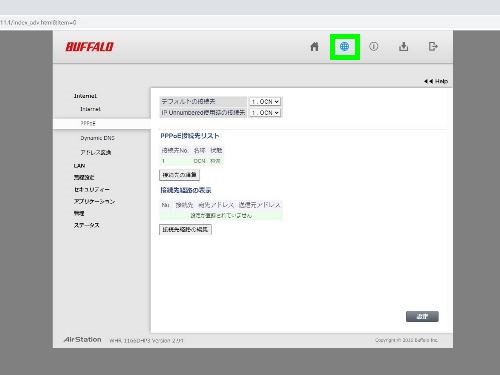Click the 設定が登録されていません message row
The height and width of the screenshot is (375, 500).
(x=221, y=216)
